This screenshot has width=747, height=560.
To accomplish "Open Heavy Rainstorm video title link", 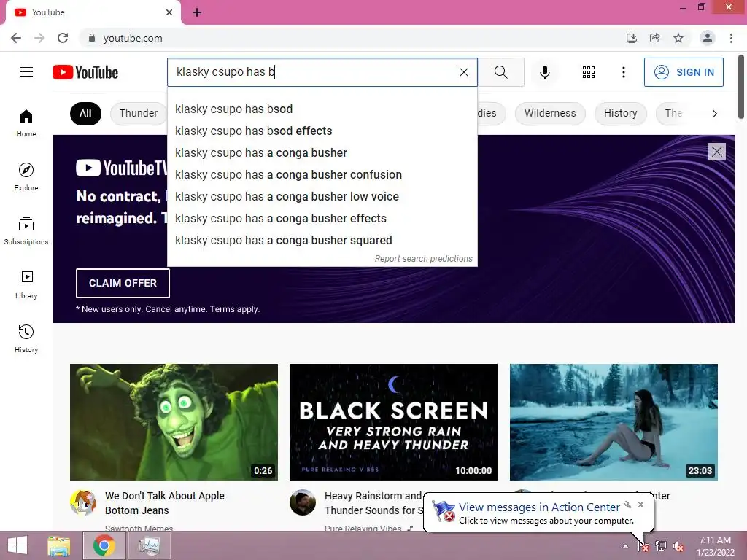I will (373, 503).
